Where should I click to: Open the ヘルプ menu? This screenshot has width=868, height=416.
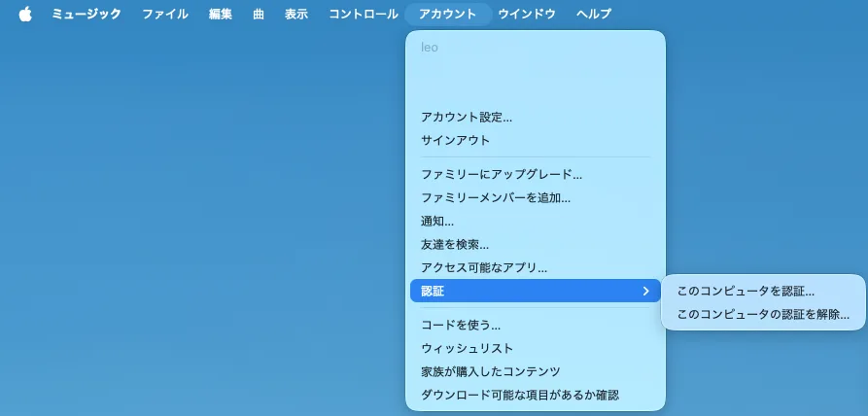pos(594,15)
